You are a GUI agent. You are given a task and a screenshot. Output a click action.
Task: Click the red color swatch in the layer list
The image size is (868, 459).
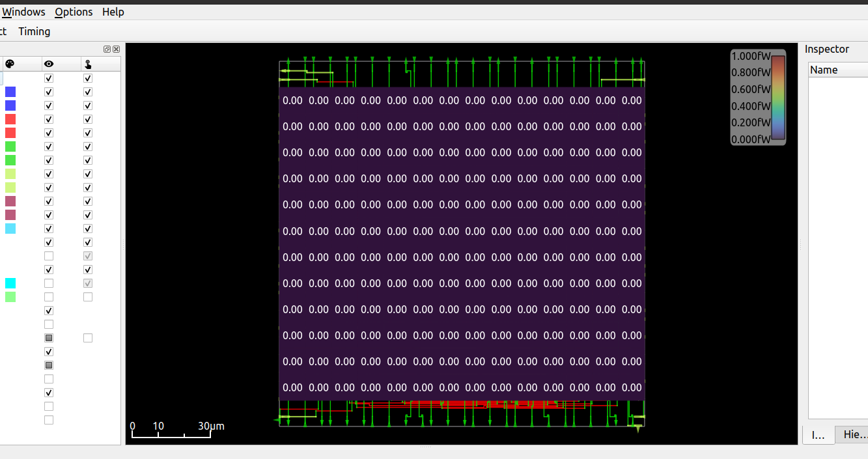pyautogui.click(x=10, y=119)
